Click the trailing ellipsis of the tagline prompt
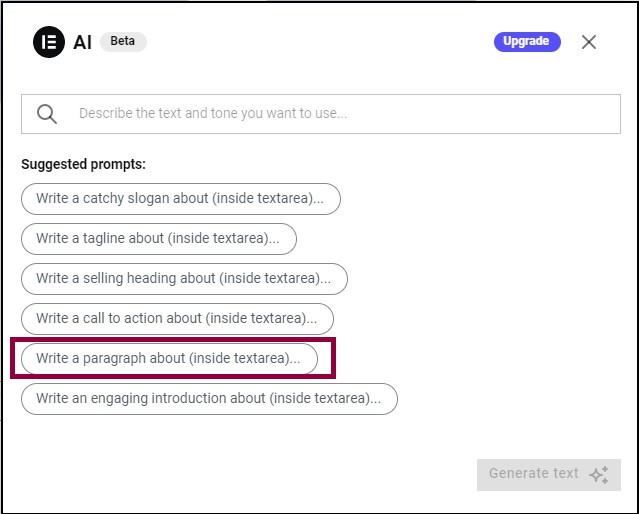Image resolution: width=639 pixels, height=514 pixels. tap(274, 240)
